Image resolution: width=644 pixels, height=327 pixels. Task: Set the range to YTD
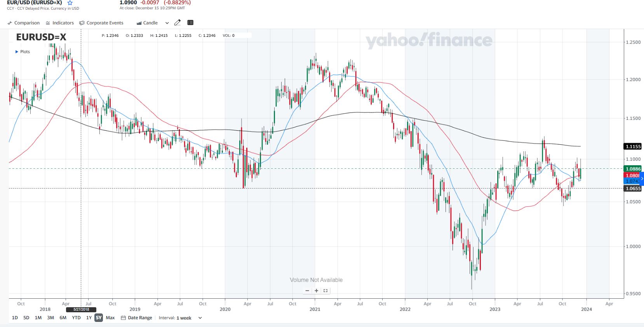pyautogui.click(x=76, y=318)
